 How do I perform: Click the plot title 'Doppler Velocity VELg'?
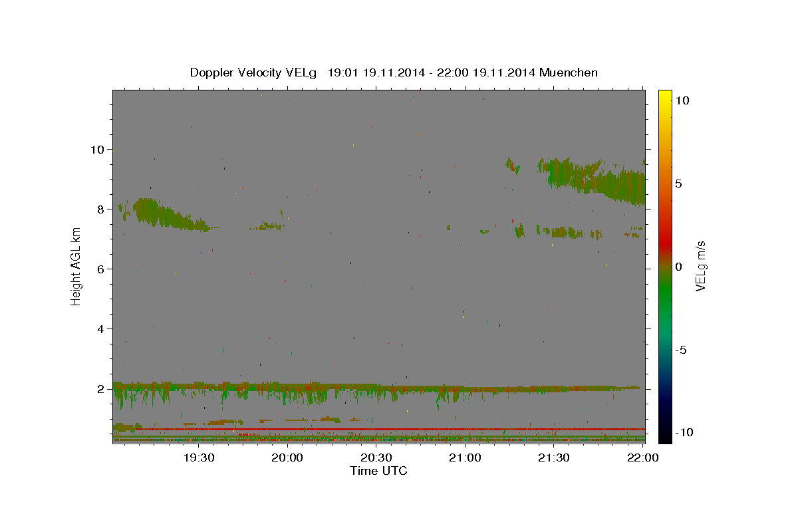tap(255, 72)
